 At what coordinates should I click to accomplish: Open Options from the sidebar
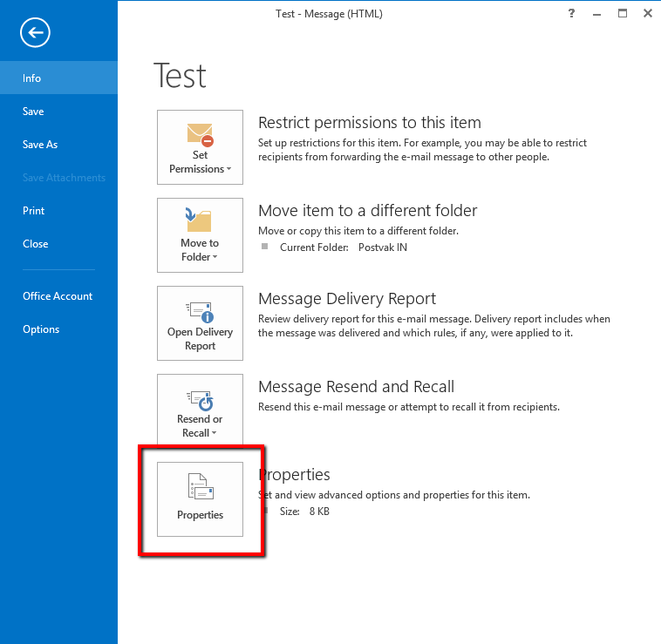tap(41, 329)
